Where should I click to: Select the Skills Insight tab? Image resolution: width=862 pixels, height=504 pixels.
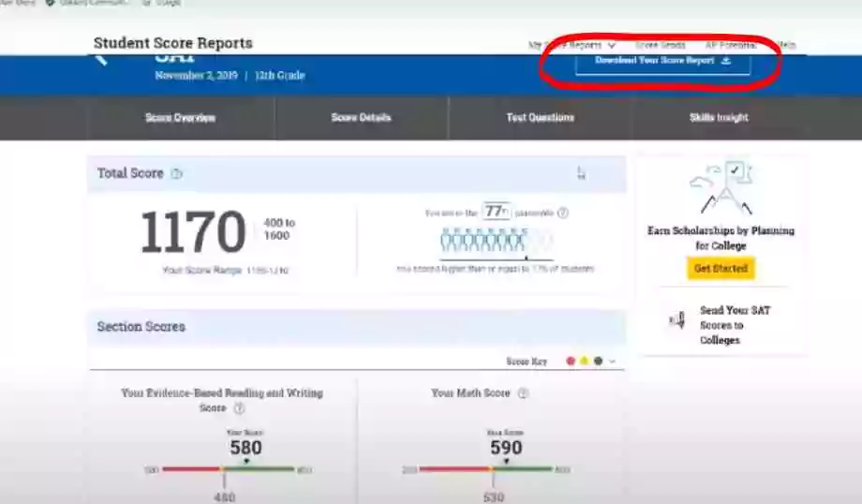719,118
